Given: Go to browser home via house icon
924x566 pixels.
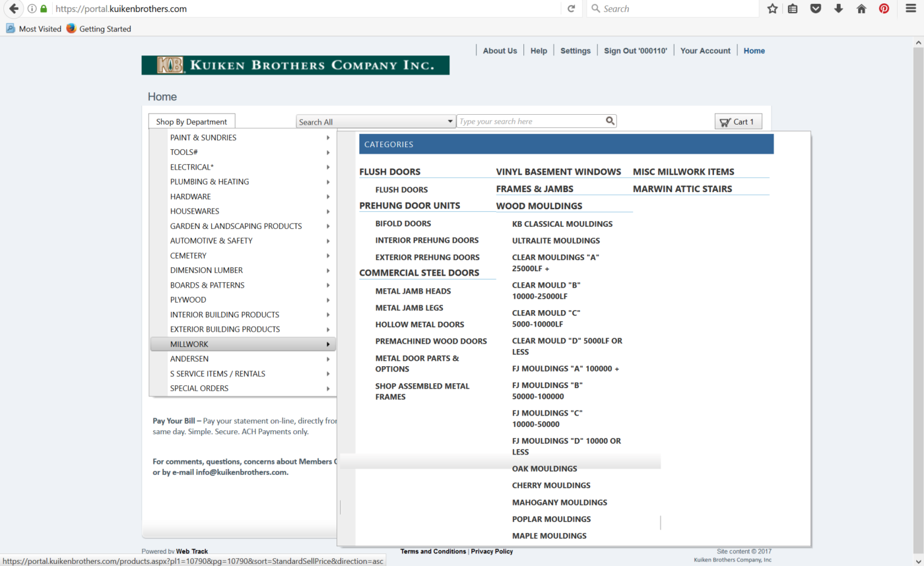Looking at the screenshot, I should coord(861,9).
